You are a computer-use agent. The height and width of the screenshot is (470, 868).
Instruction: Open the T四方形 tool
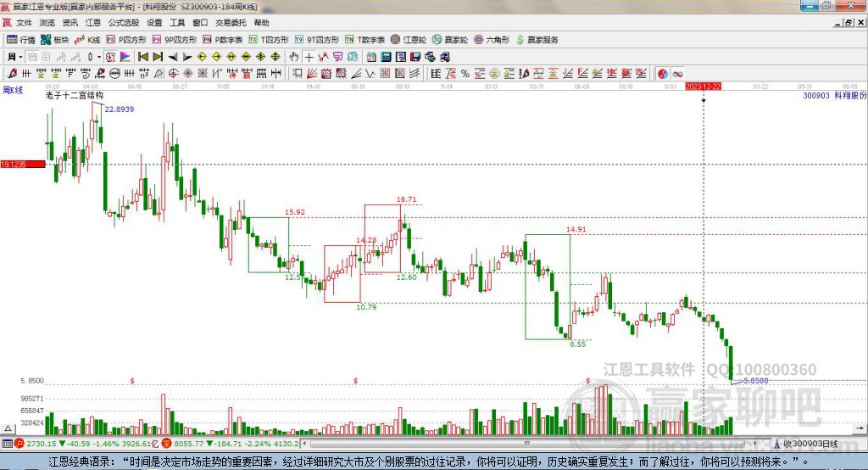click(269, 40)
